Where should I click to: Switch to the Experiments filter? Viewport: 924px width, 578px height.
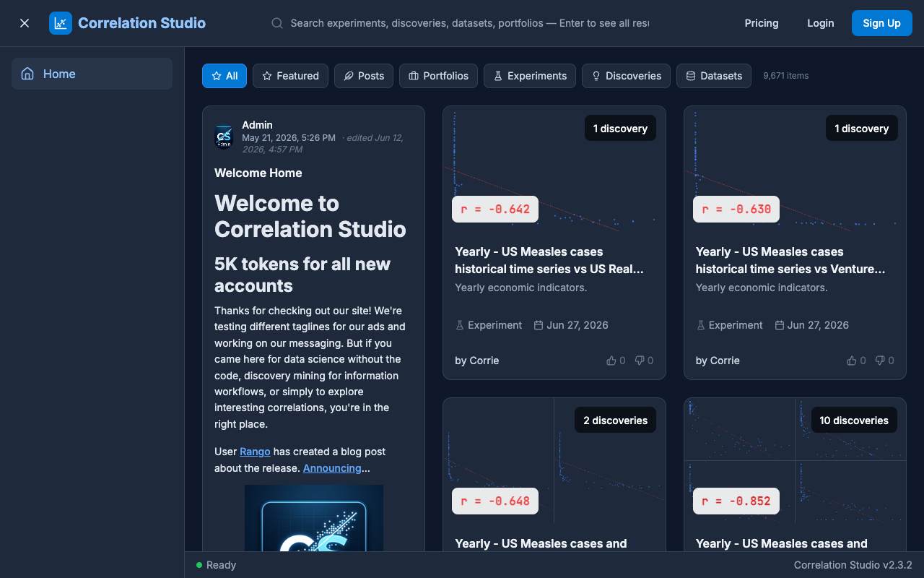pyautogui.click(x=530, y=76)
